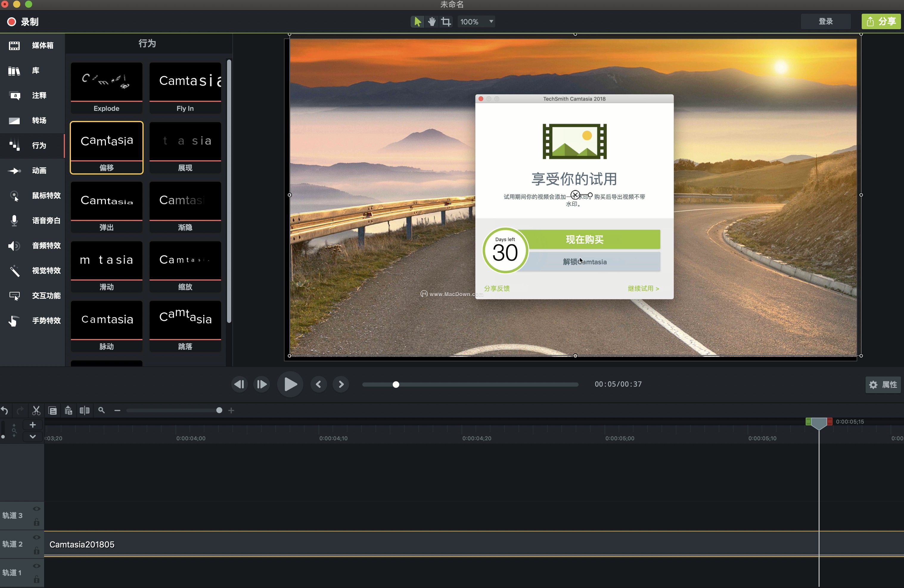Click the 登录 sign-in button
Image resolution: width=904 pixels, height=588 pixels.
click(x=825, y=22)
